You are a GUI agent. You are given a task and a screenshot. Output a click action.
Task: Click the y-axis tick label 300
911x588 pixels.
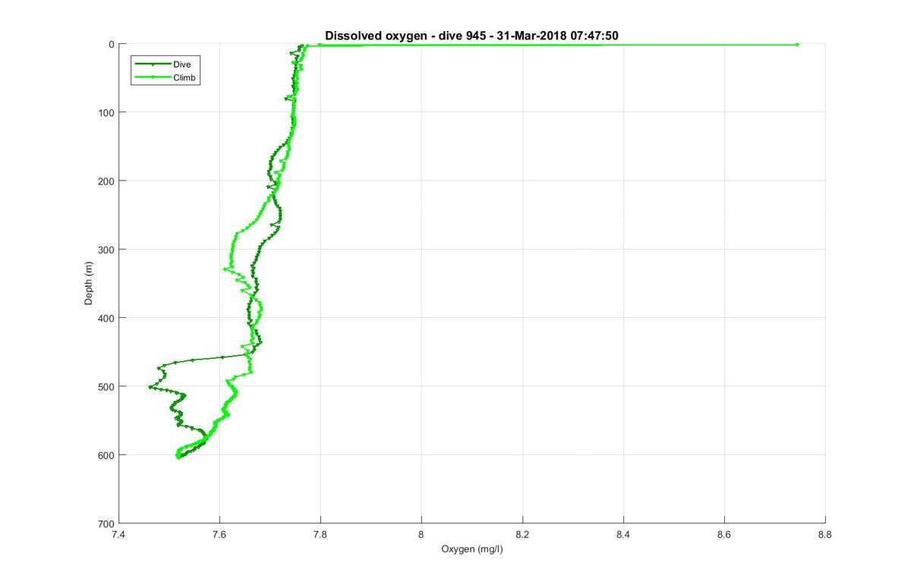coord(107,250)
